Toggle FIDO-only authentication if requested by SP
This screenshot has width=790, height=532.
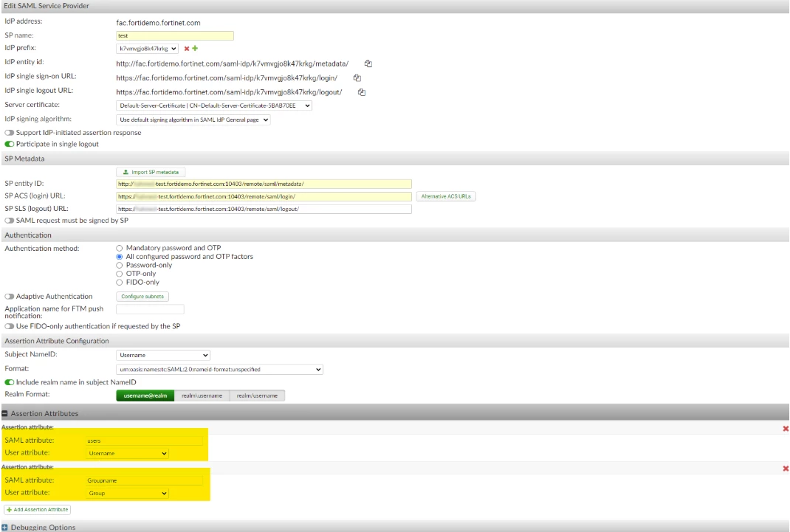coord(9,326)
